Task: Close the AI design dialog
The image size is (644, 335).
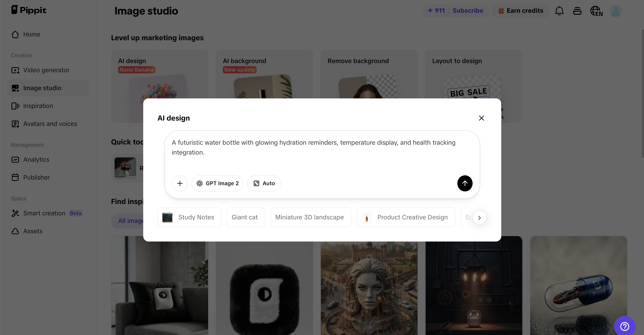Action: 481,118
